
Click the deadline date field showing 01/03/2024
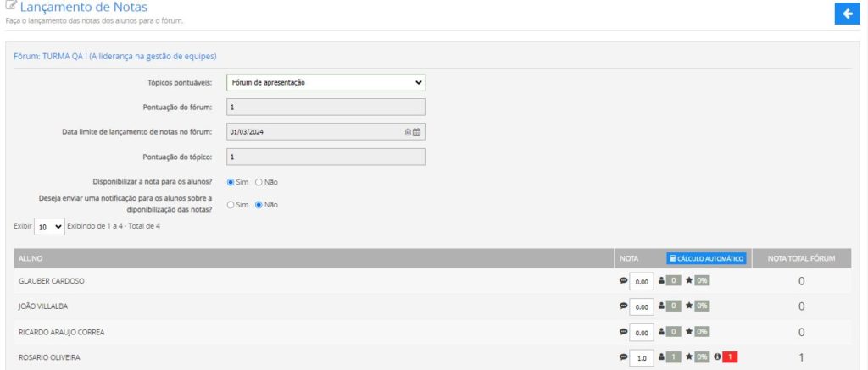(314, 132)
